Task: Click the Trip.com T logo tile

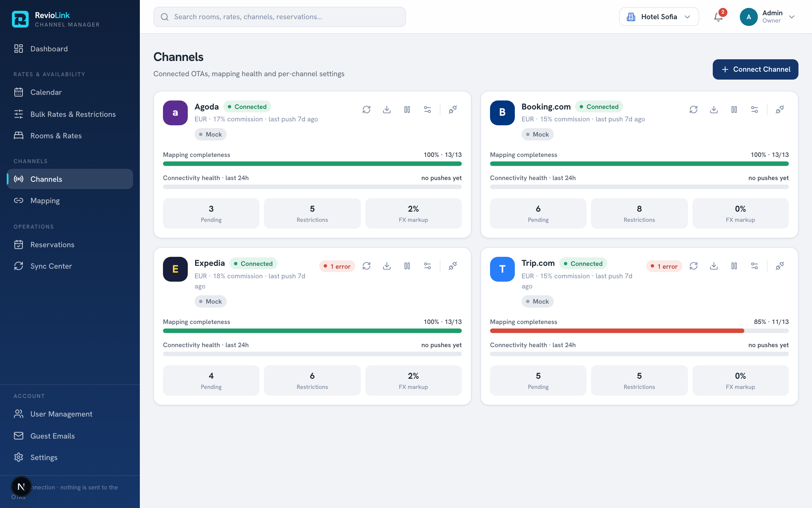Action: [x=502, y=269]
